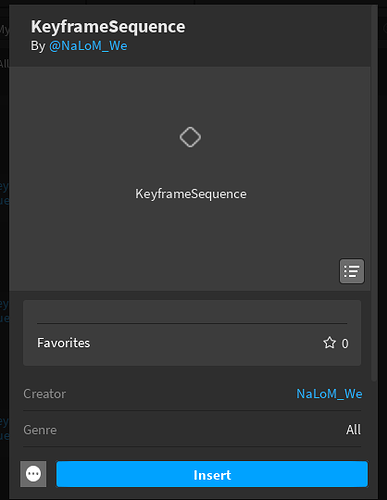
Task: Click the favorites count showing 0
Action: click(345, 343)
